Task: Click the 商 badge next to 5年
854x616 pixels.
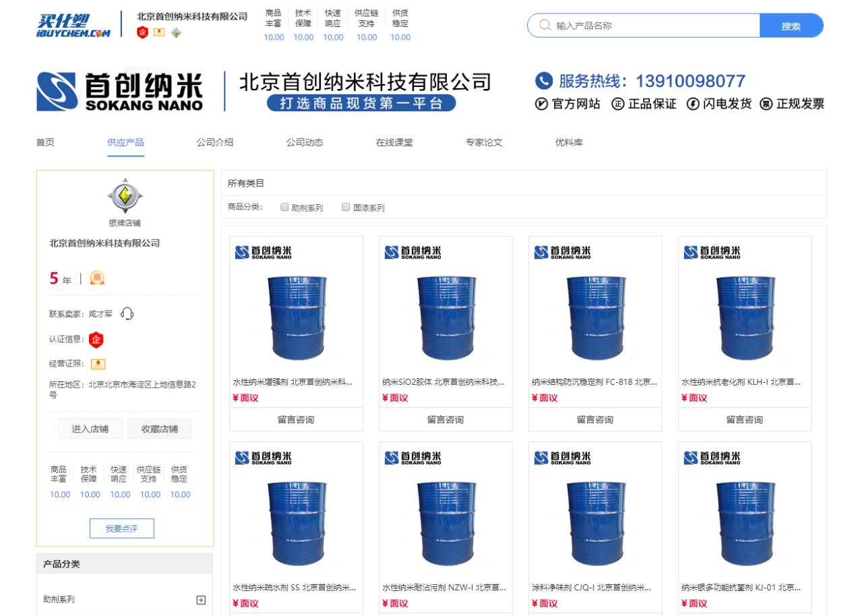Action: [97, 278]
